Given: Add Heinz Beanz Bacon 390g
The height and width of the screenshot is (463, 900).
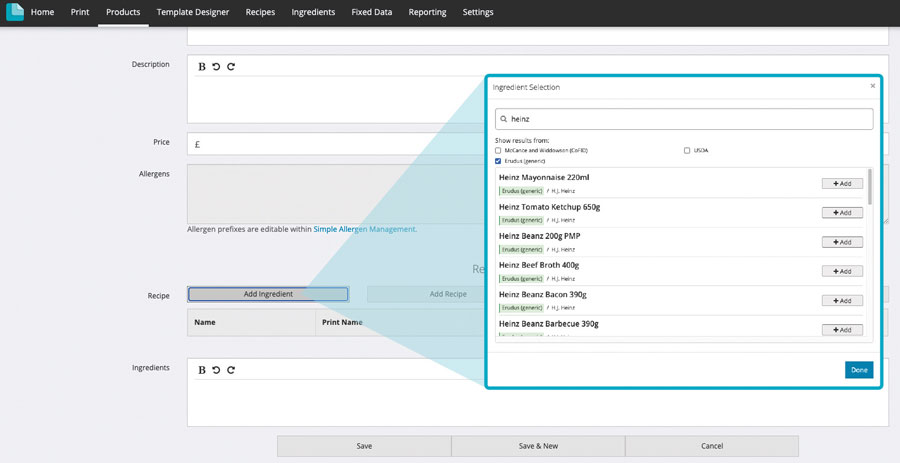Looking at the screenshot, I should point(842,301).
